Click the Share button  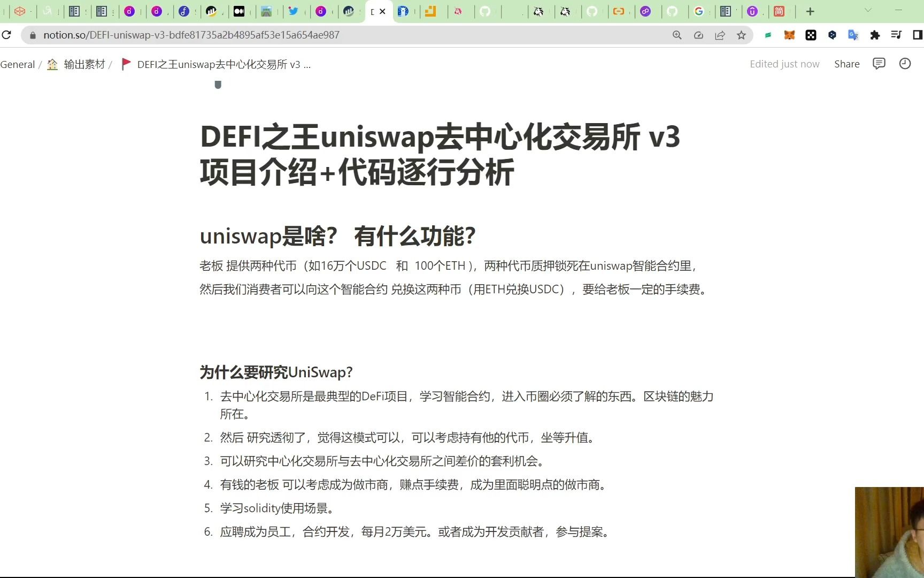coord(847,64)
